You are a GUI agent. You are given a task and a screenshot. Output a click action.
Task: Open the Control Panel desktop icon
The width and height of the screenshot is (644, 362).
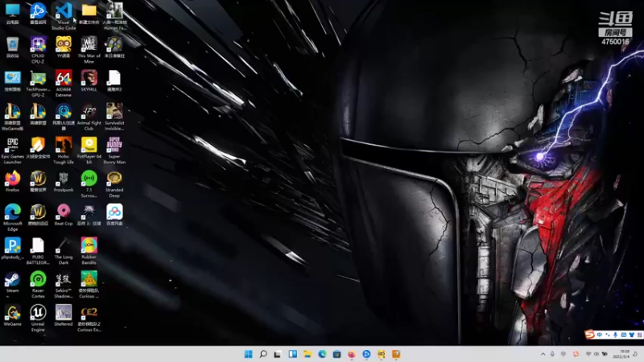coord(12,80)
